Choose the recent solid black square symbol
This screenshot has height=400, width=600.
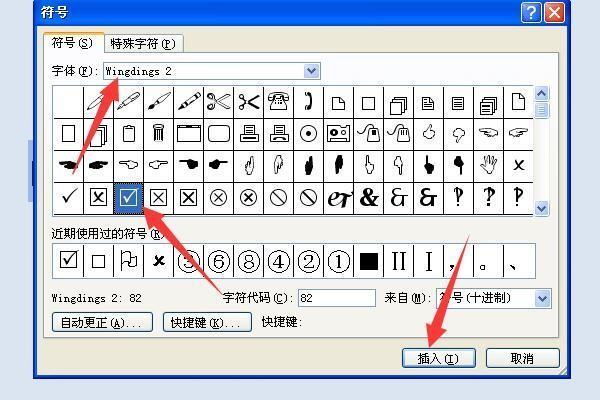368,261
